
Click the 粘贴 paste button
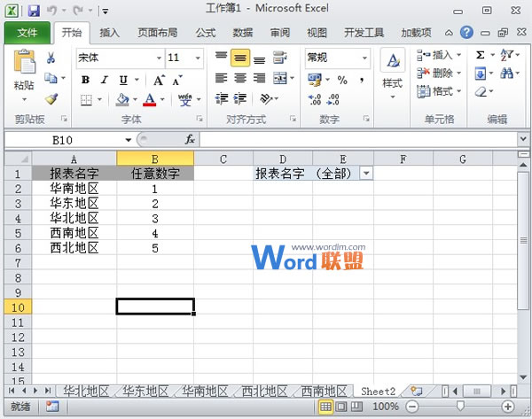point(24,75)
